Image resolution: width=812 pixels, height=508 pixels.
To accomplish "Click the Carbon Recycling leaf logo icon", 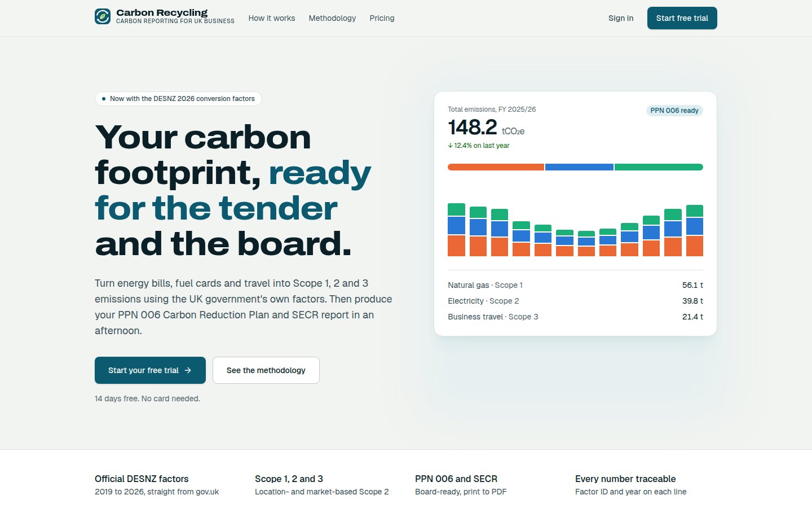I will (x=103, y=16).
